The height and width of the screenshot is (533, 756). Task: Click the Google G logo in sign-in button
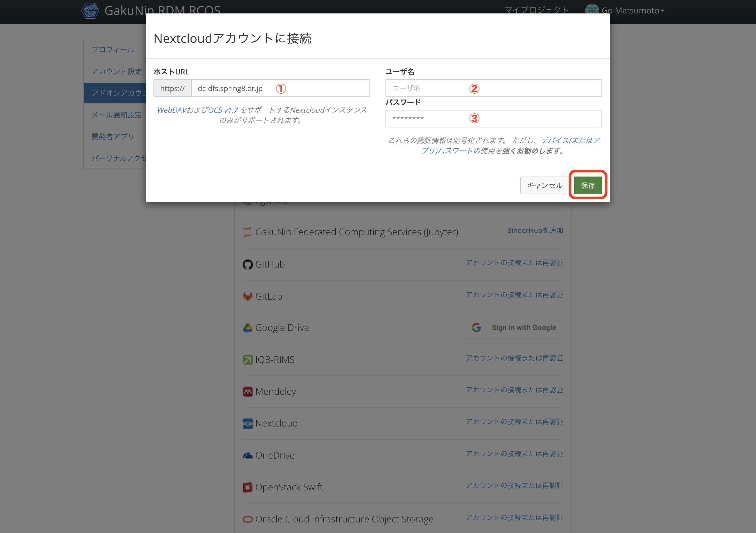click(476, 328)
